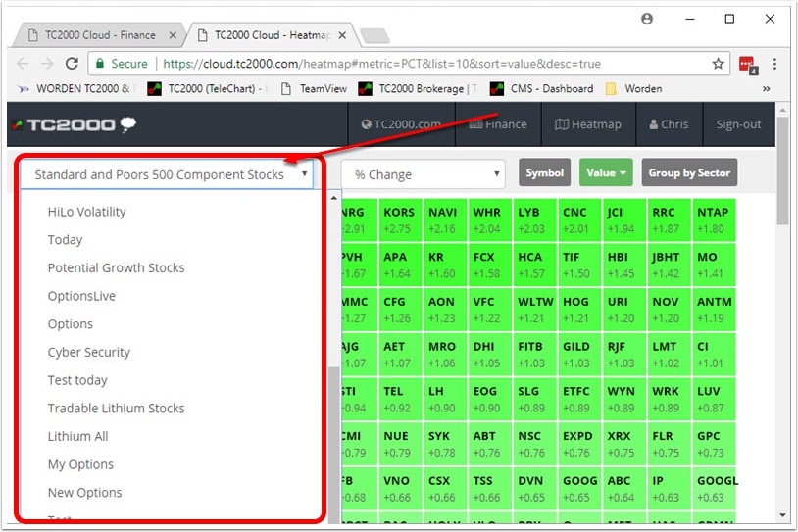Select the Options list entry
The width and height of the screenshot is (798, 532).
(71, 324)
